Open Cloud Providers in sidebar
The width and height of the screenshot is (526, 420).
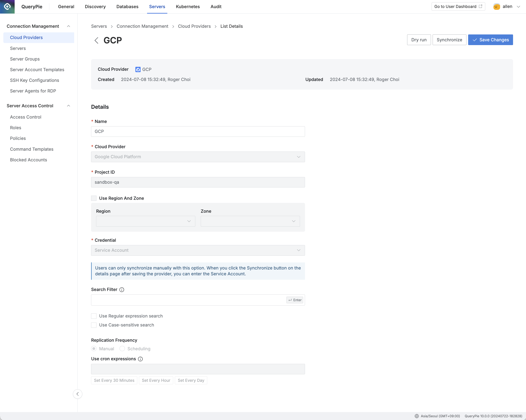pyautogui.click(x=39, y=38)
